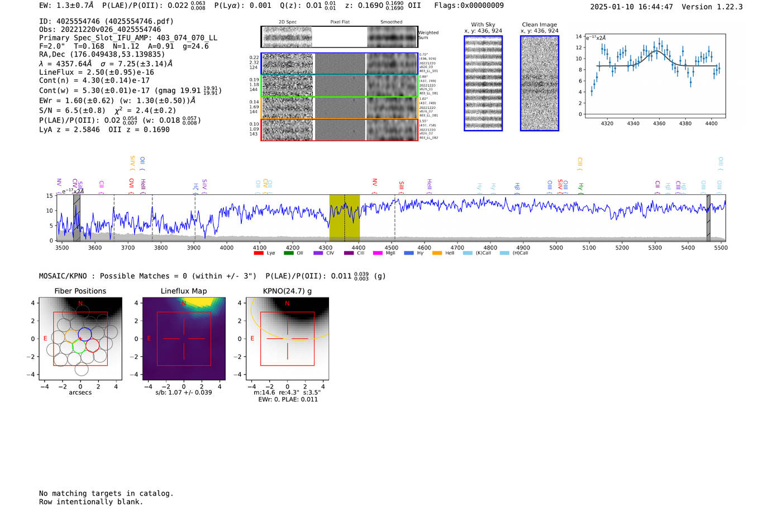Click the m:14.6 re:4.3" s:3.5" caption

pyautogui.click(x=287, y=392)
